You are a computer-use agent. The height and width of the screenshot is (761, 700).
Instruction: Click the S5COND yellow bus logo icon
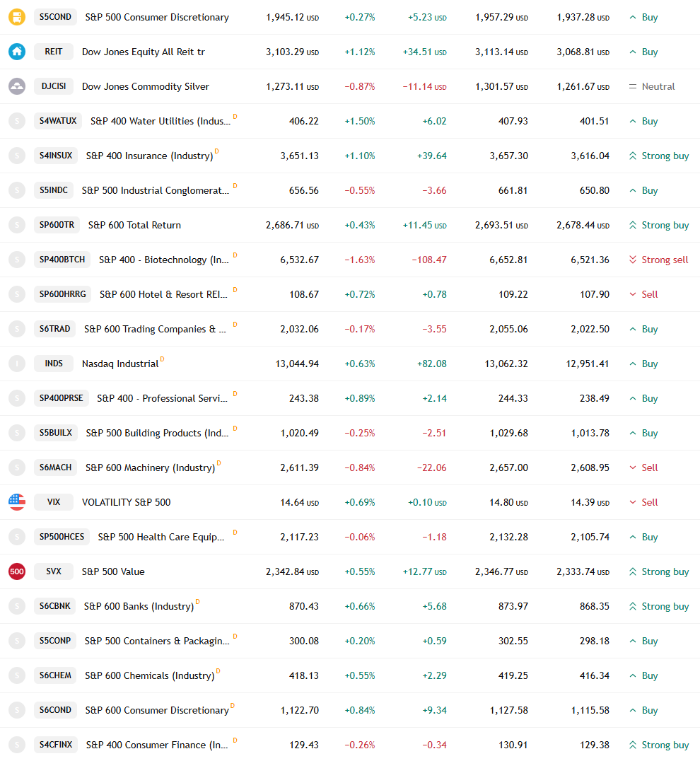coord(17,17)
